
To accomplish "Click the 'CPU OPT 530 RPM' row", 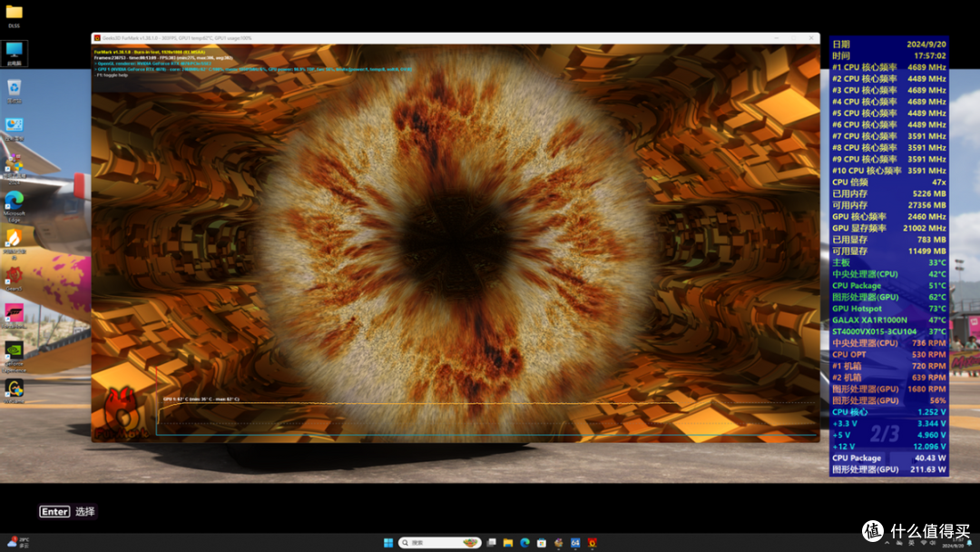I will (888, 354).
